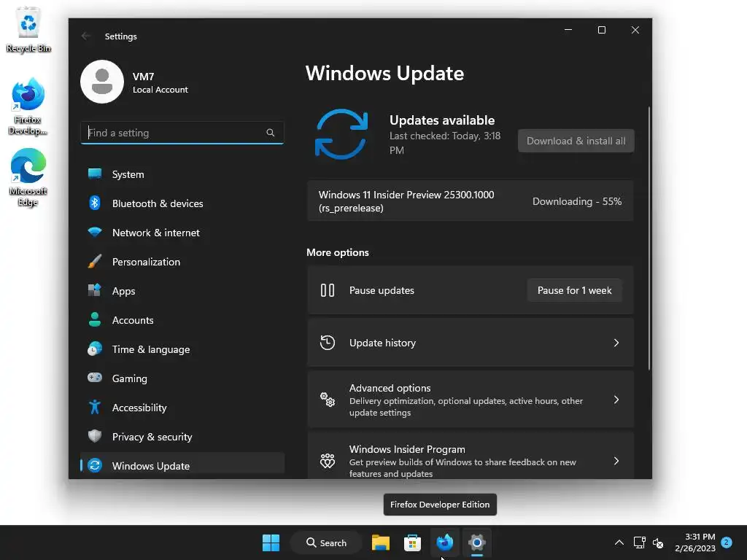
Task: Click the Settings window vertical scrollbar
Action: [x=649, y=238]
